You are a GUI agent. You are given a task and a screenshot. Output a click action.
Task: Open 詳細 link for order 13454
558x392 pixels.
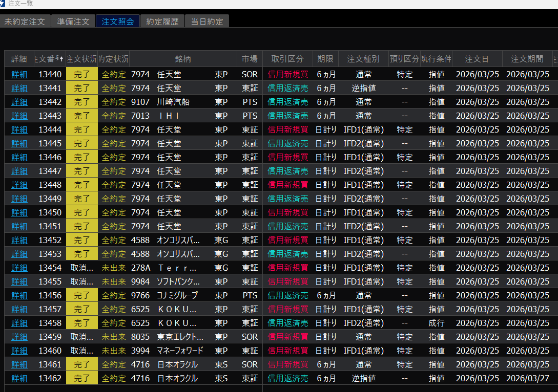(19, 268)
